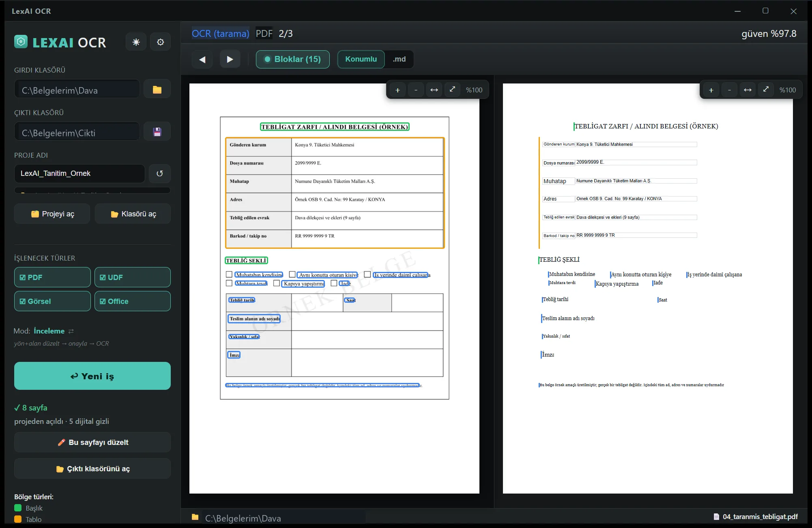Fit right output pane to width
Image resolution: width=812 pixels, height=528 pixels.
tap(748, 90)
